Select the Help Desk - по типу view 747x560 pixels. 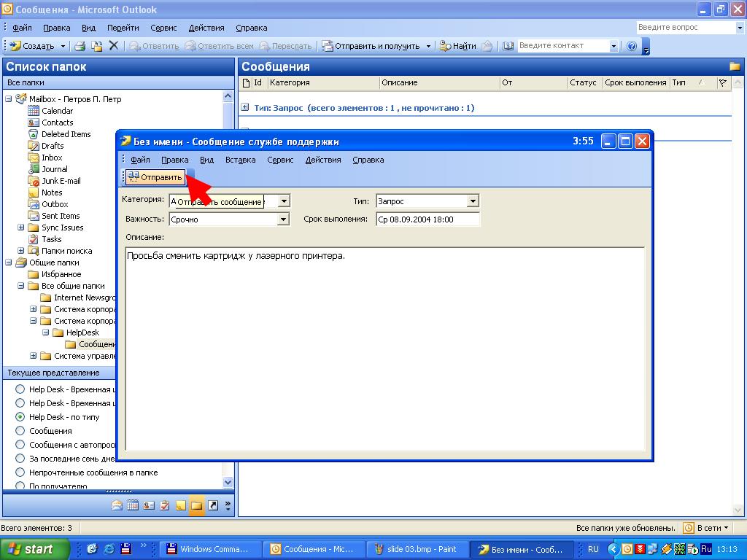[x=20, y=416]
